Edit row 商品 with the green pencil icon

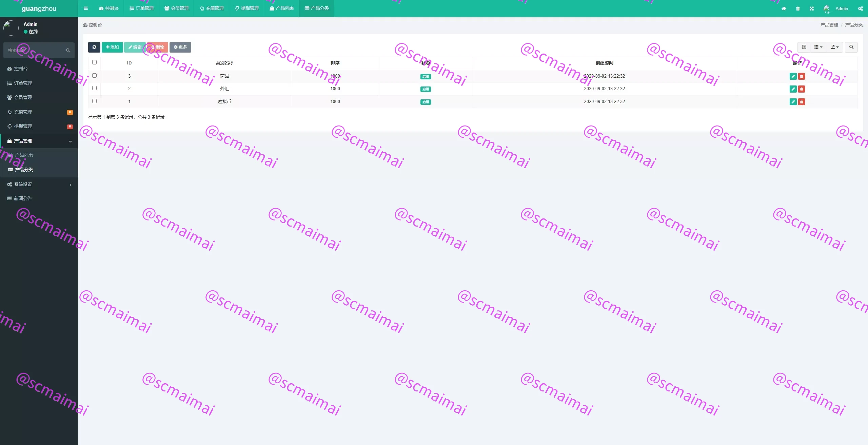pyautogui.click(x=793, y=76)
